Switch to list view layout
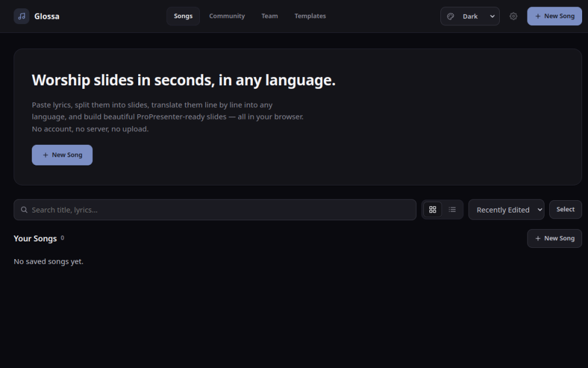 click(x=452, y=210)
